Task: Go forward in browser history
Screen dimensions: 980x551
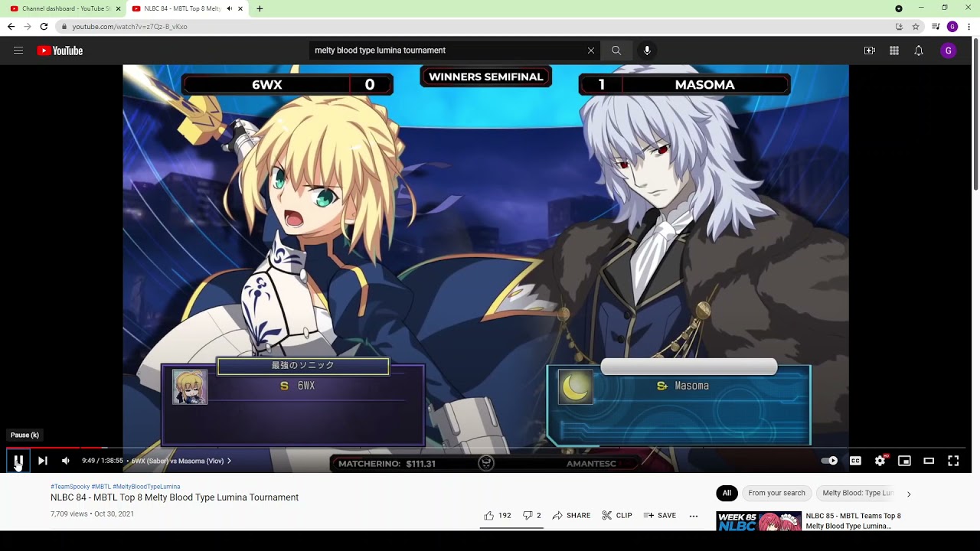Action: click(x=28, y=26)
